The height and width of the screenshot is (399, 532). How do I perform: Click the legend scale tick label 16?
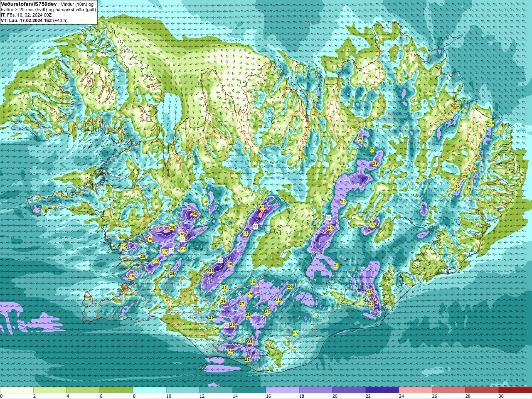pos(268,396)
